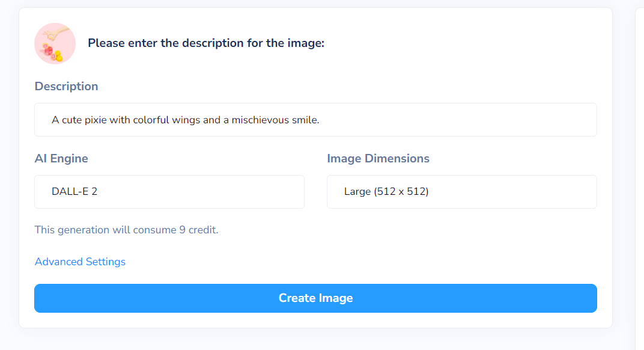Click the 'DALL-E 2' engine value text
This screenshot has width=644, height=350.
click(74, 192)
